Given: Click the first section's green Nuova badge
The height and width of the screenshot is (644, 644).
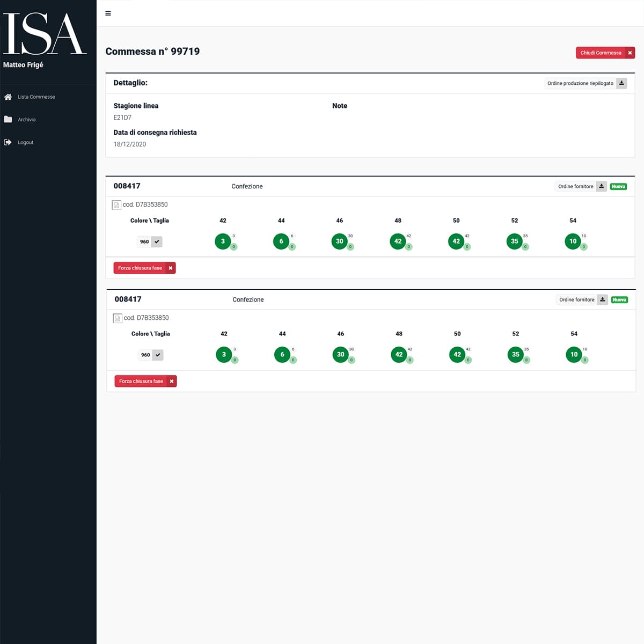Looking at the screenshot, I should click(618, 186).
